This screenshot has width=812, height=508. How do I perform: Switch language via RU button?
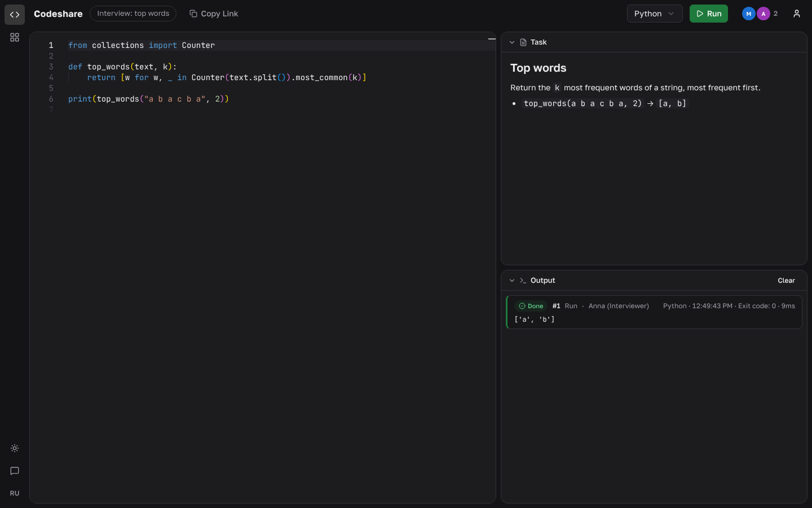15,493
